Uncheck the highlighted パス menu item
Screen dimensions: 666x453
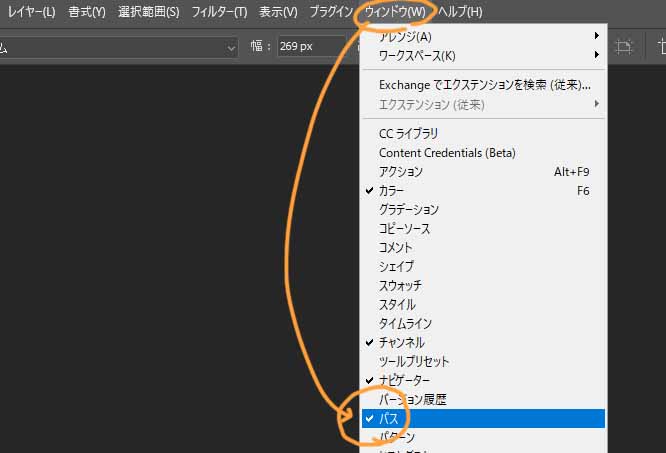pos(392,418)
